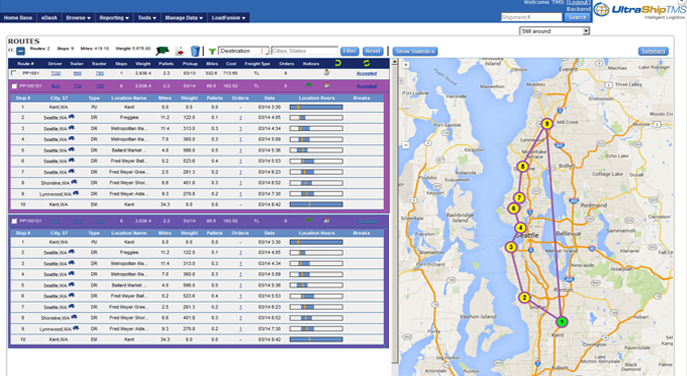The image size is (687, 376).
Task: Click the yellow-green curved arrow header icon
Action: click(x=337, y=64)
